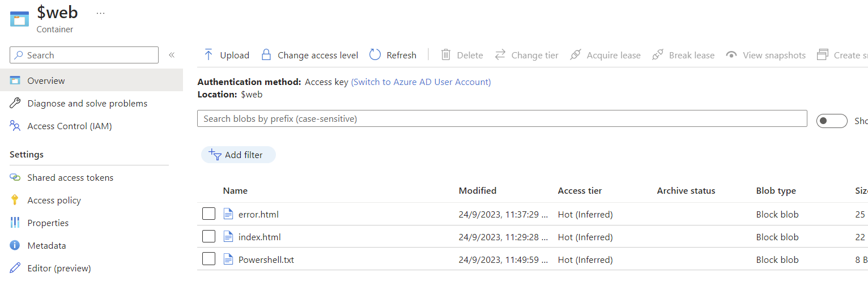Sort by the Name column header
Viewport: 868px width, 281px height.
point(235,190)
